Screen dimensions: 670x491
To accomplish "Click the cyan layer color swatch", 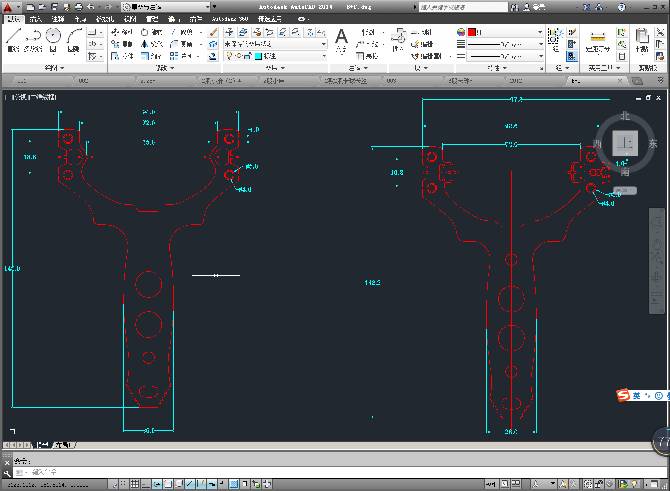I will click(258, 56).
